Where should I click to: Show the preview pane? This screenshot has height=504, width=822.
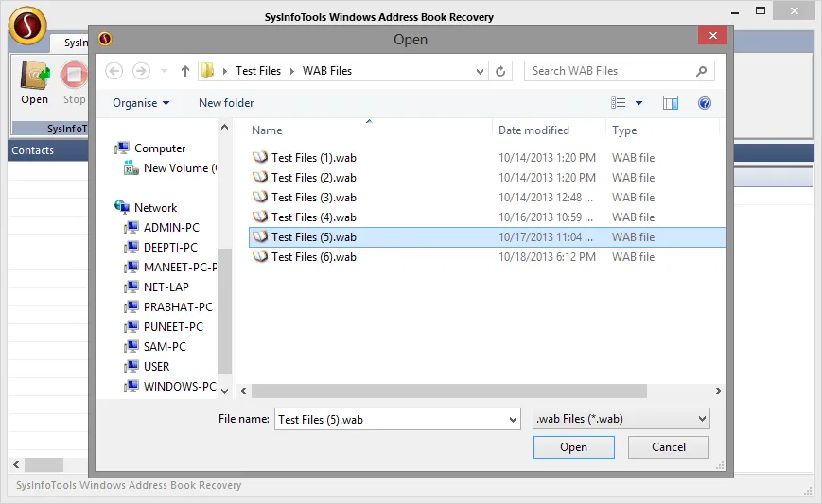coord(670,103)
